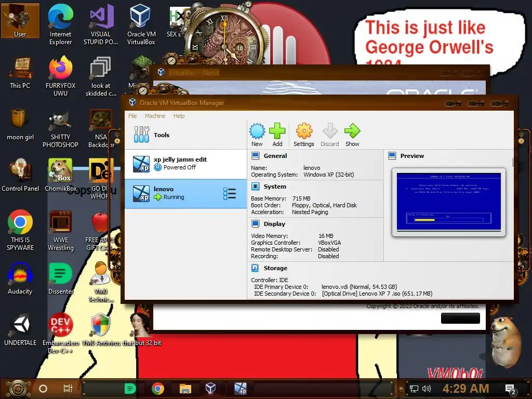The height and width of the screenshot is (399, 532).
Task: Open This PC desktop icon
Action: (20, 73)
